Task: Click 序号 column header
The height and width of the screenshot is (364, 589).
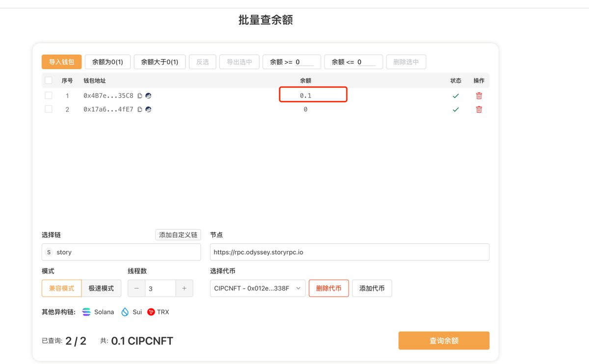Action: [x=67, y=80]
